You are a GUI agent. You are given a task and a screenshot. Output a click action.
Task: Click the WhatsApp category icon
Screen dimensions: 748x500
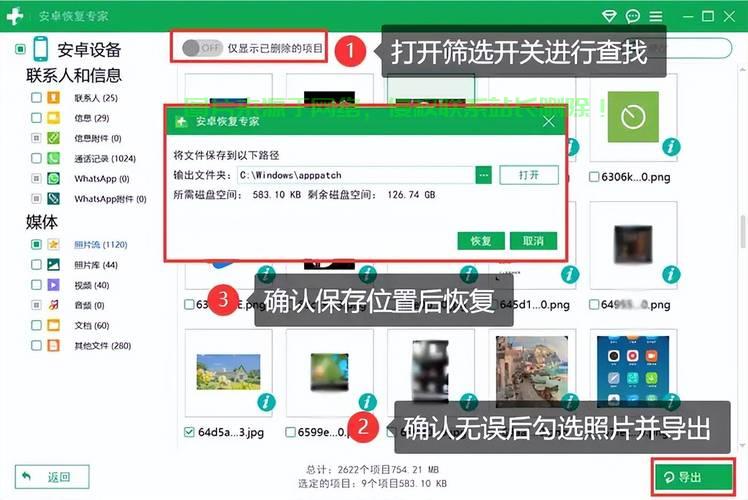(53, 178)
